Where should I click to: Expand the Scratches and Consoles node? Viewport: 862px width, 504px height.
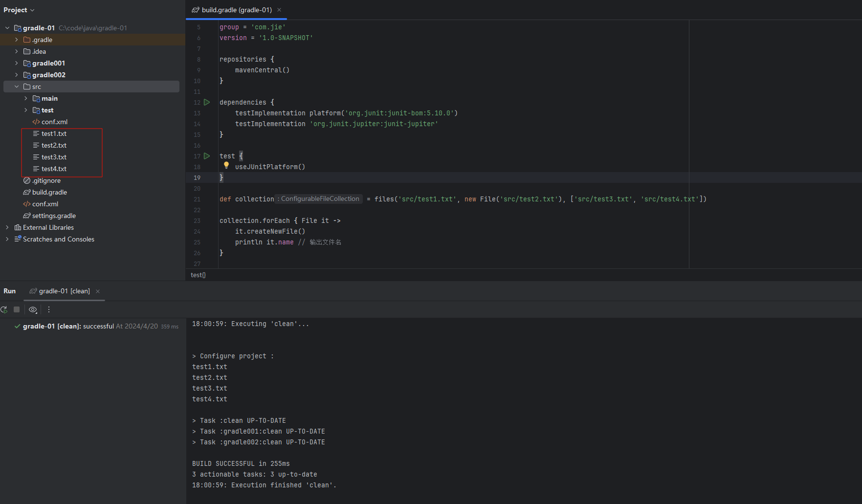pyautogui.click(x=7, y=239)
